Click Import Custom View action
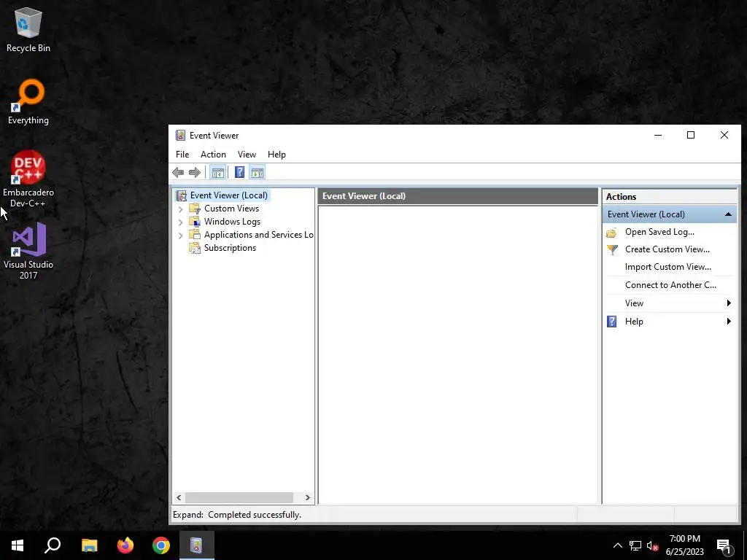This screenshot has width=747, height=560. (668, 267)
